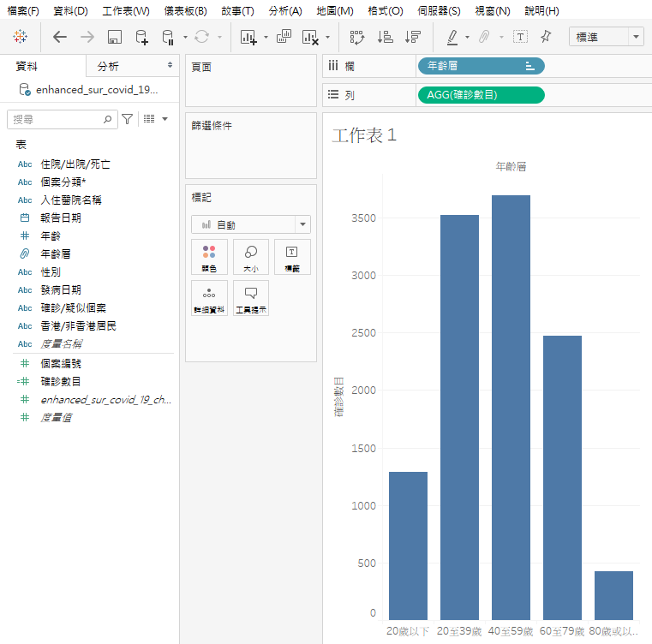Open the 分析(A) menu
This screenshot has height=644, width=652.
pyautogui.click(x=284, y=11)
